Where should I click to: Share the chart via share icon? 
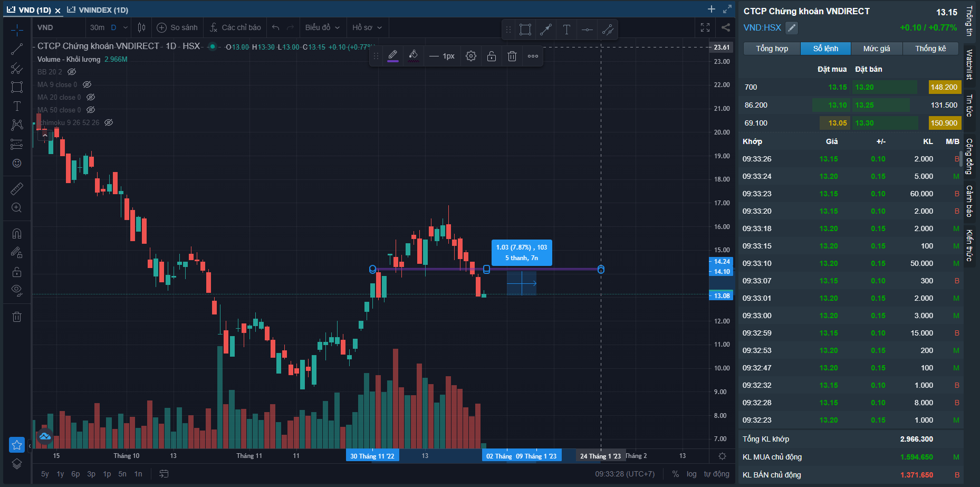(x=726, y=27)
